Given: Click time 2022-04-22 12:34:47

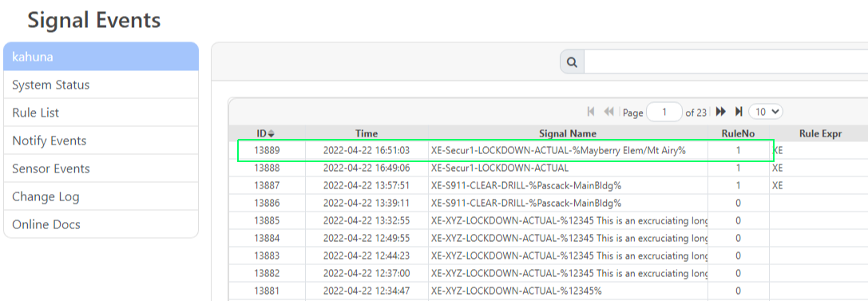Looking at the screenshot, I should coord(367,291).
